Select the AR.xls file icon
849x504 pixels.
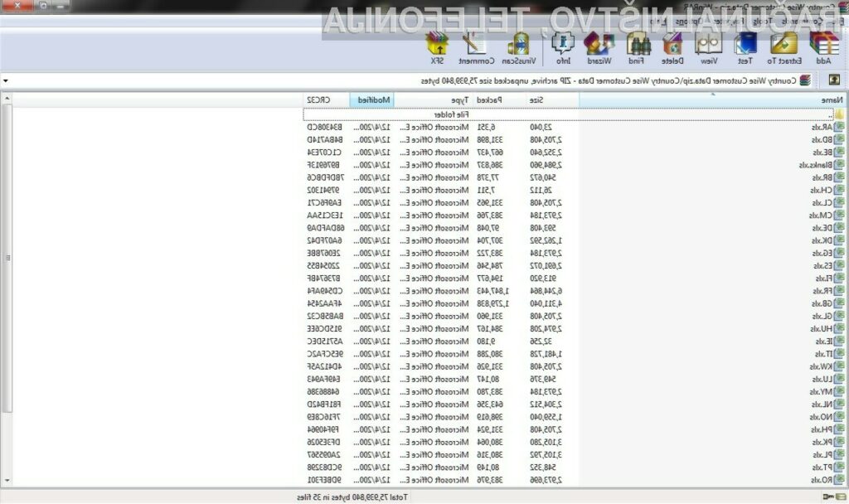839,127
